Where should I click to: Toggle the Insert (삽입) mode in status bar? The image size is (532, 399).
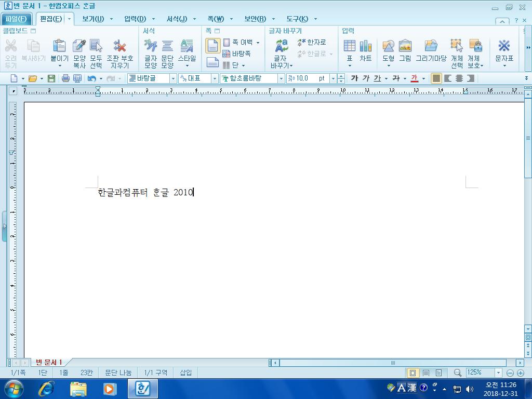tap(185, 373)
